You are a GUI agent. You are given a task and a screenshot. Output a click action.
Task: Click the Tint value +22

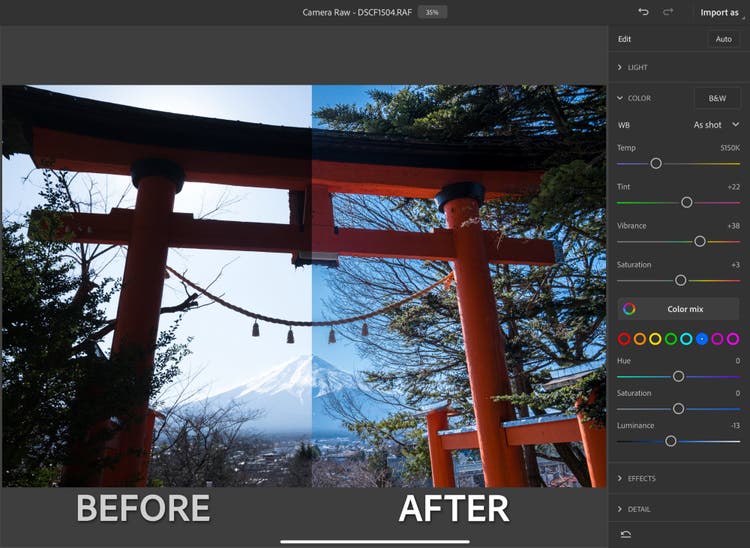733,187
